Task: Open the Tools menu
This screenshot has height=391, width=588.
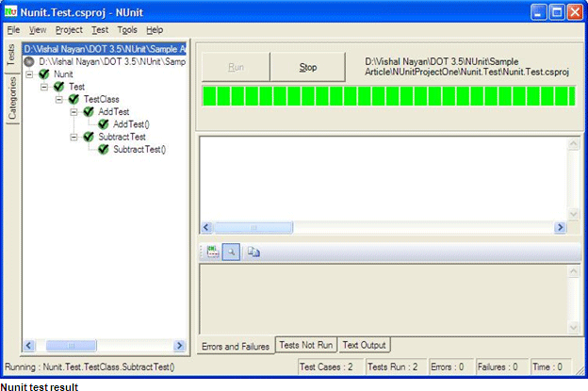Action: [x=127, y=30]
